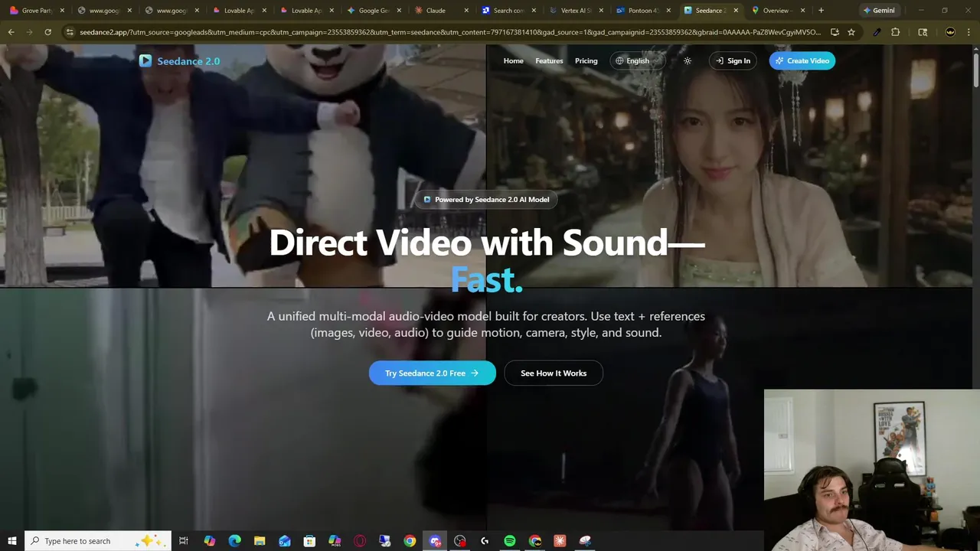Open the English language dropdown
980x551 pixels.
[638, 61]
